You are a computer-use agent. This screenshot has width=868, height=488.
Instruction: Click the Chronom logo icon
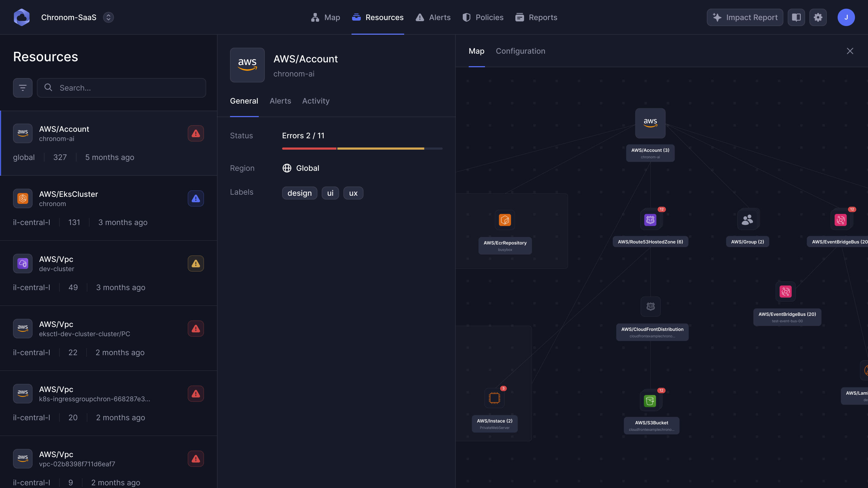click(x=22, y=18)
